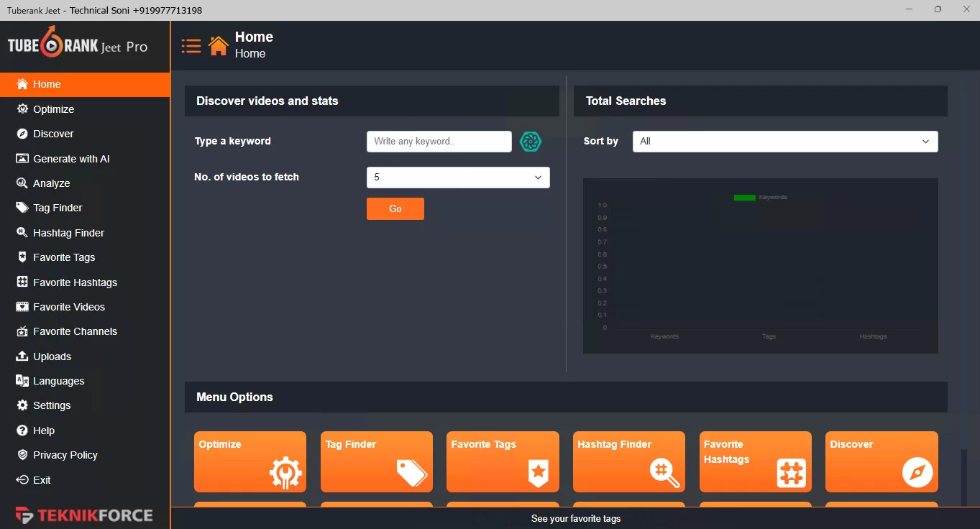Click the Favorite Videos sidebar label
Viewport: 980px width, 529px height.
(x=69, y=307)
